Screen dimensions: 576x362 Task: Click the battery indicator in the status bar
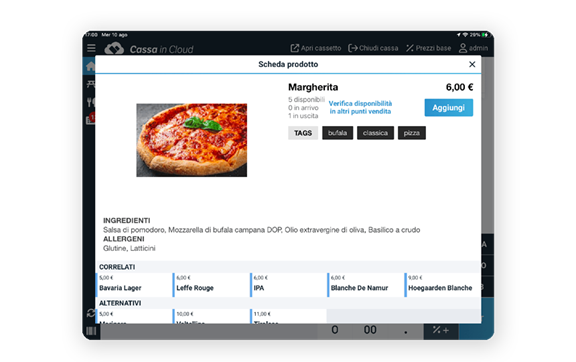click(x=485, y=35)
